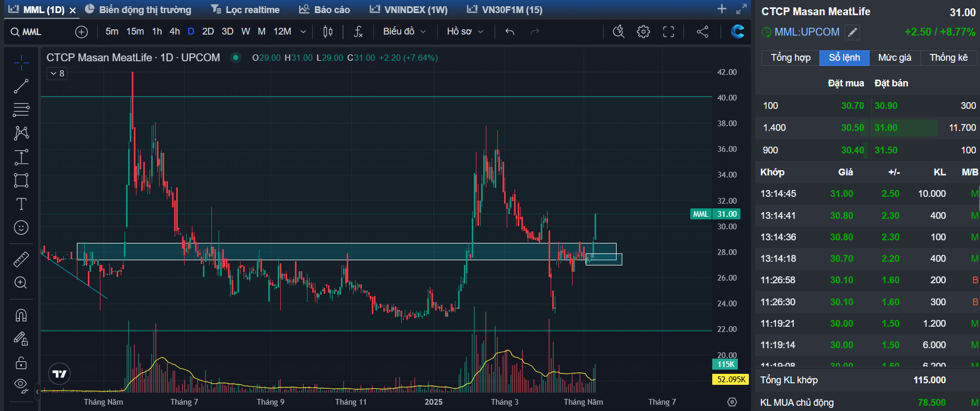The height and width of the screenshot is (411, 980).
Task: Open the emoji icons tool
Action: click(21, 227)
